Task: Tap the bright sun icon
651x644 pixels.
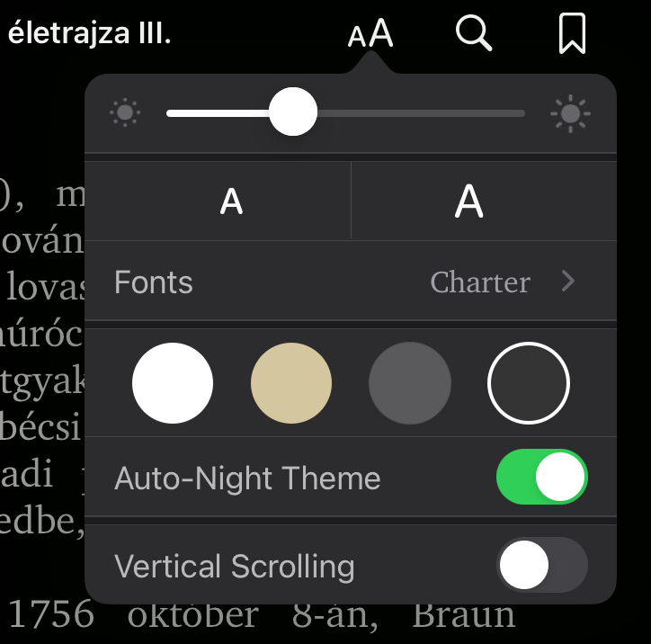Action: (570, 113)
